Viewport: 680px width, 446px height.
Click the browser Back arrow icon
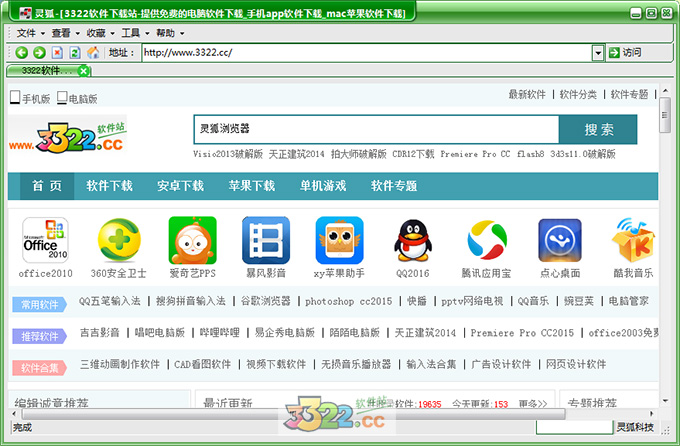click(x=21, y=53)
